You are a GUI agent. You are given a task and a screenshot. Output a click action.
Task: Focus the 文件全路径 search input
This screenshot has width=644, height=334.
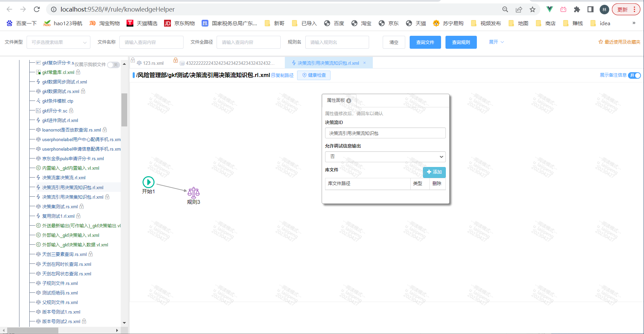[249, 42]
